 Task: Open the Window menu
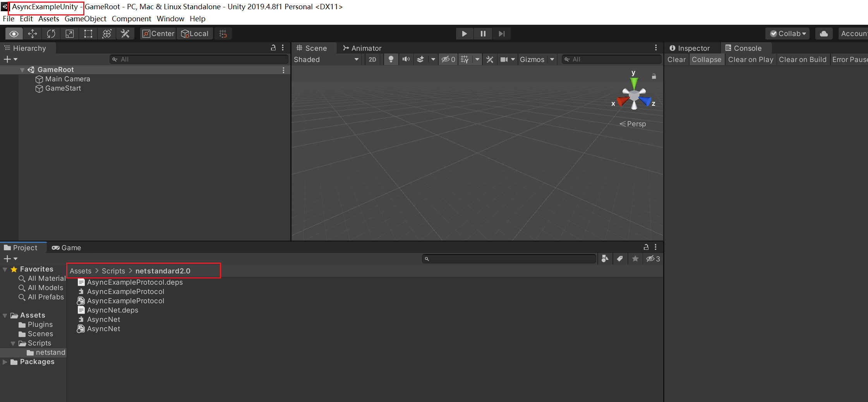(x=170, y=19)
